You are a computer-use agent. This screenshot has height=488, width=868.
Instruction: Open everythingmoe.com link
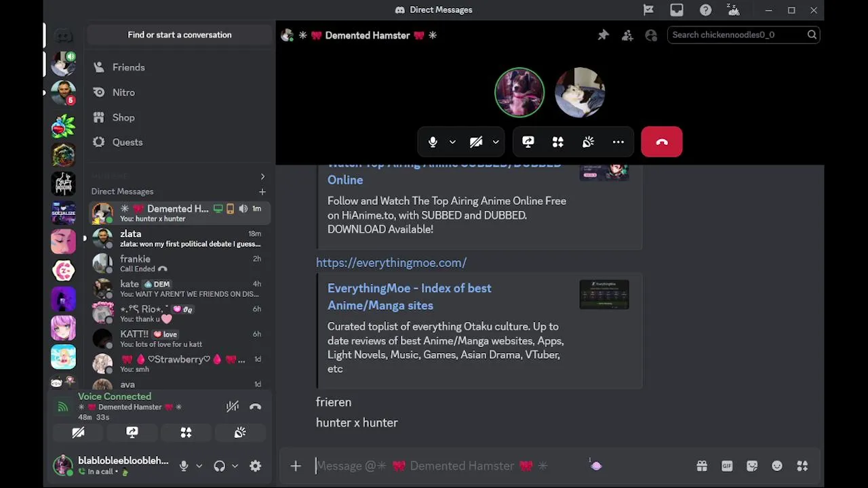pyautogui.click(x=391, y=262)
